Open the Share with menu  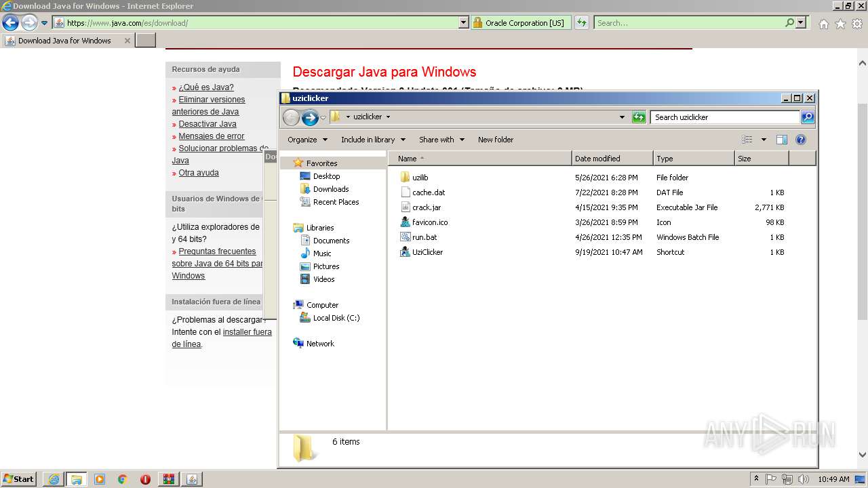point(441,140)
